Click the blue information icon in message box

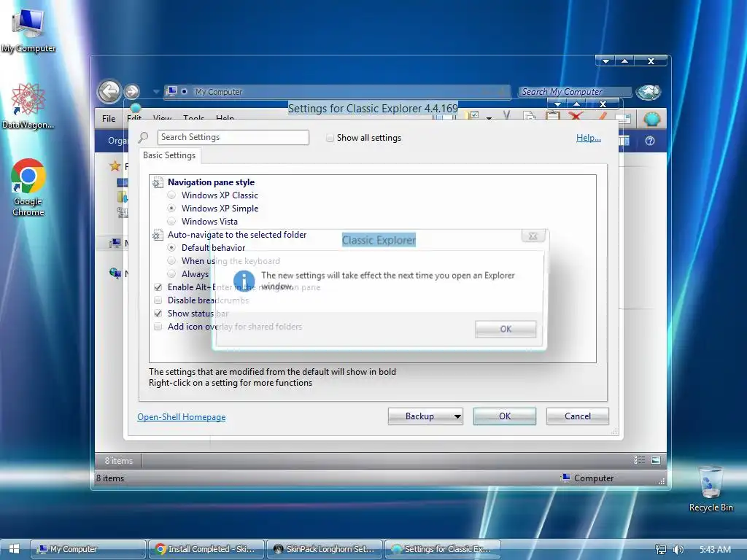click(x=244, y=281)
